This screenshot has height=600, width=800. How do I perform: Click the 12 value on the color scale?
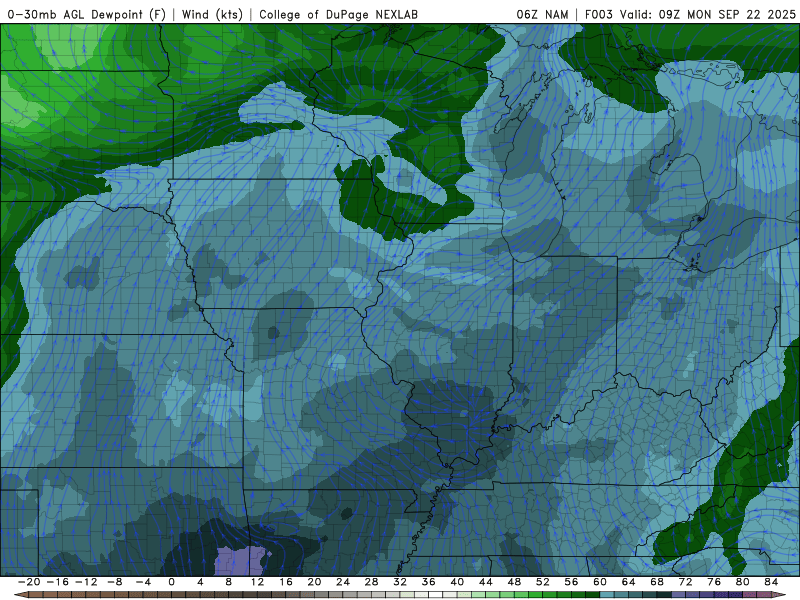click(257, 582)
